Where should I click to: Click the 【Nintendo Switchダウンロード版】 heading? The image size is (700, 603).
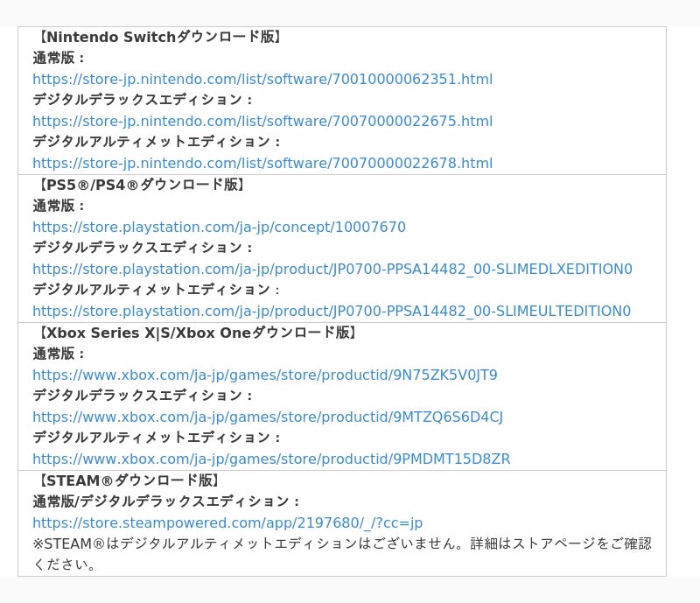tap(158, 37)
